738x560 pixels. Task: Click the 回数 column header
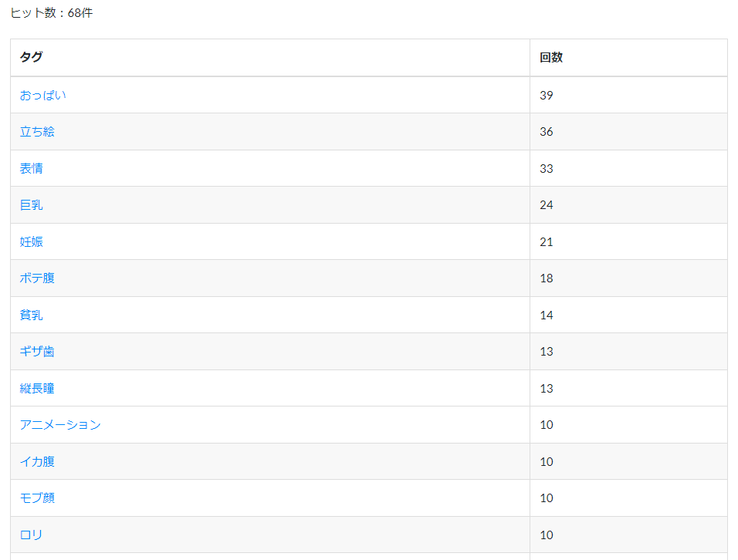629,57
